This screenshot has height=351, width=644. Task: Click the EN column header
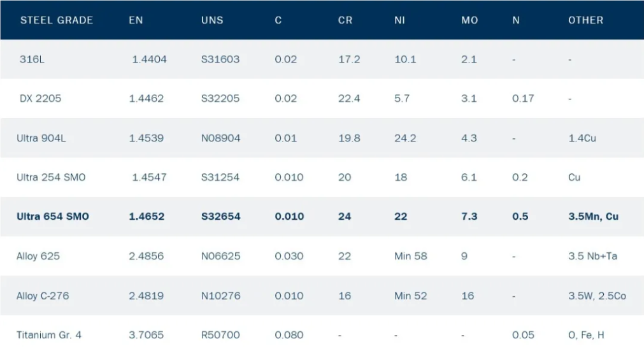136,20
